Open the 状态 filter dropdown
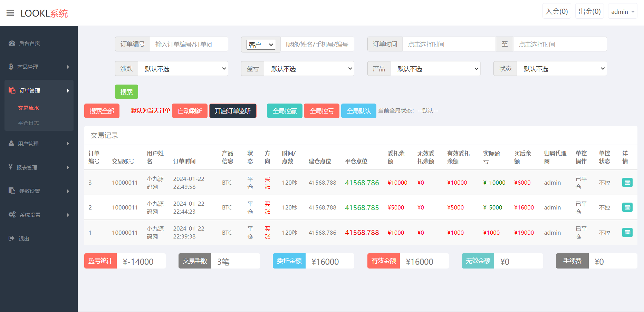The width and height of the screenshot is (644, 312). pyautogui.click(x=562, y=69)
